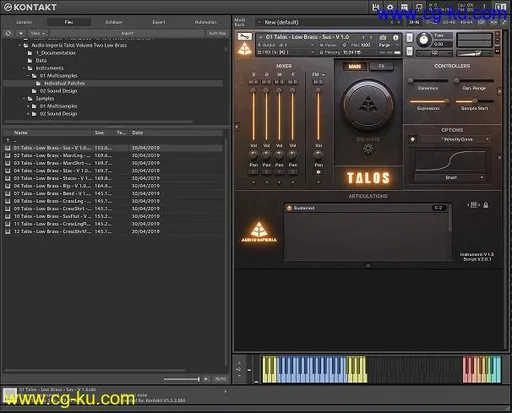Click the Big Knob center dial
The width and height of the screenshot is (512, 413).
click(x=368, y=105)
